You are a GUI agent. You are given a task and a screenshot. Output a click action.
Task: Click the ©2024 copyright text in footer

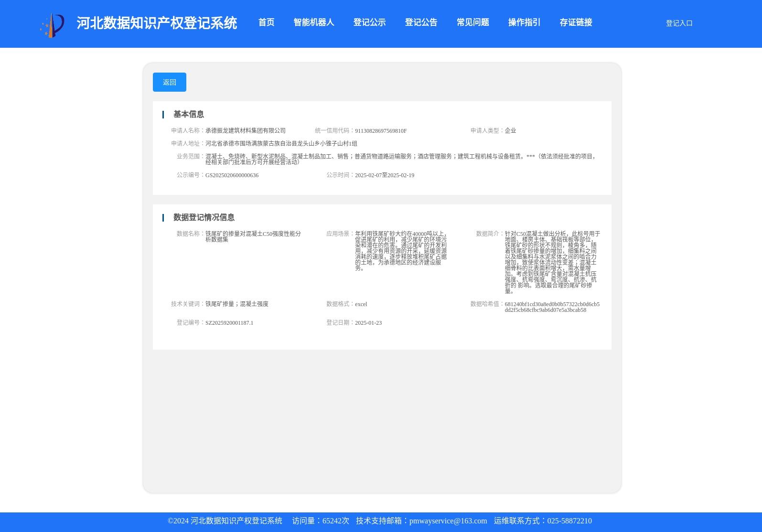[225, 521]
